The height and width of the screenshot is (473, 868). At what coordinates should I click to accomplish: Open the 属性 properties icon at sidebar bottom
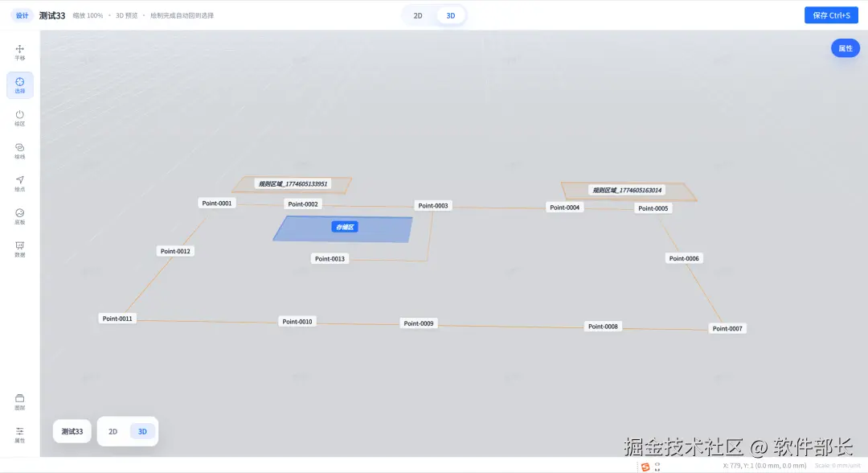tap(20, 434)
